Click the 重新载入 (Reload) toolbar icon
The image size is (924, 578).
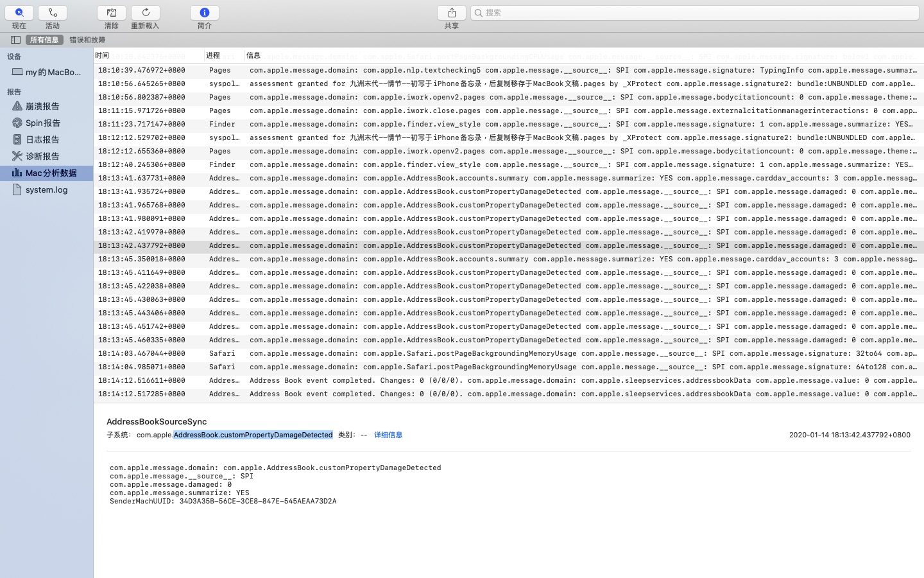pos(146,12)
